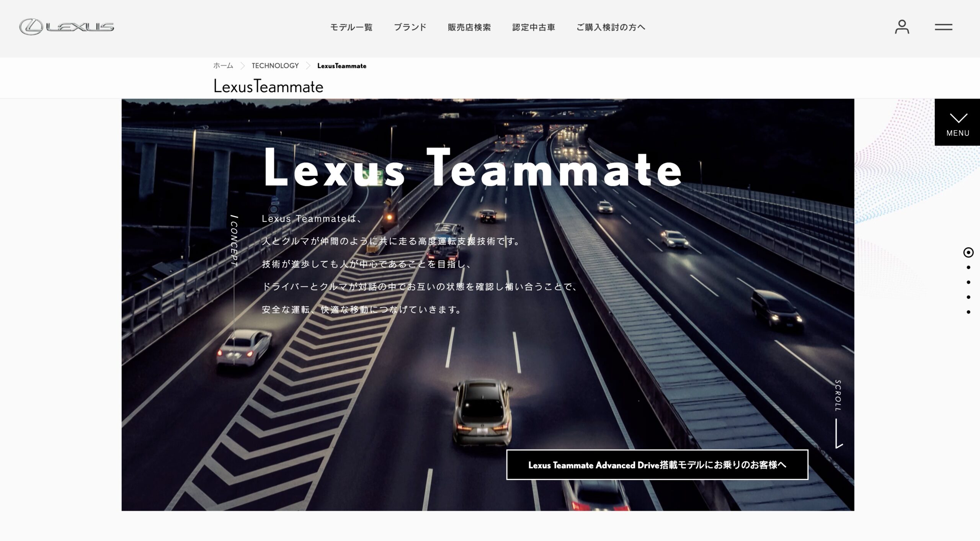Open the user account icon
This screenshot has height=541, width=980.
[x=902, y=27]
